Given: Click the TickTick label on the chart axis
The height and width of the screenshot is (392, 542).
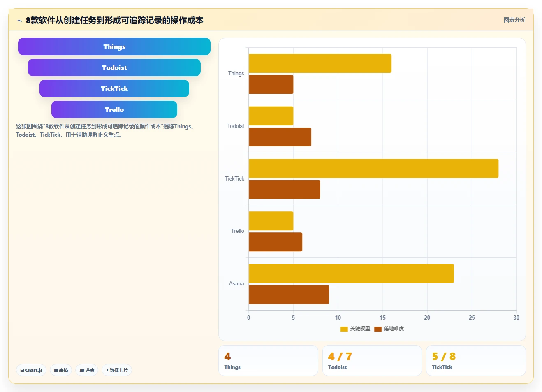Looking at the screenshot, I should [234, 179].
